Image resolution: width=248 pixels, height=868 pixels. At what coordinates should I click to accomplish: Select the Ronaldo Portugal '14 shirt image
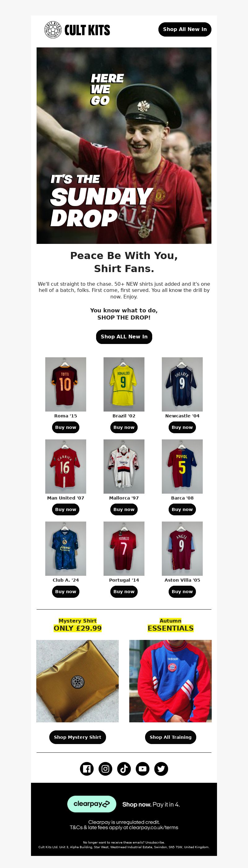click(124, 549)
